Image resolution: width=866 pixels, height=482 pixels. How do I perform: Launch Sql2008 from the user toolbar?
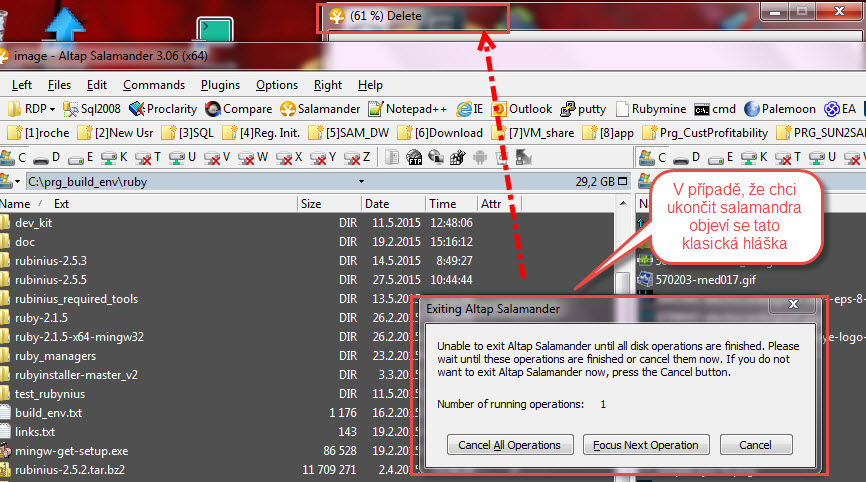(x=92, y=109)
